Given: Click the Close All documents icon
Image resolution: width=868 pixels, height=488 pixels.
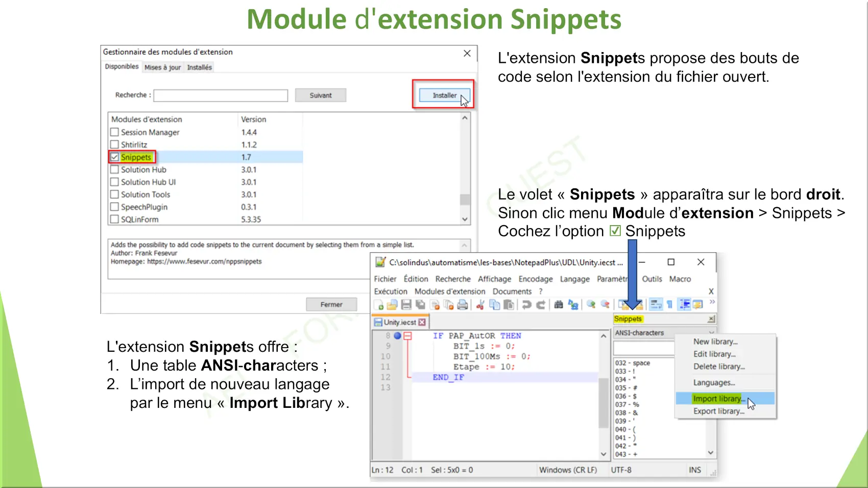Looking at the screenshot, I should [x=449, y=305].
